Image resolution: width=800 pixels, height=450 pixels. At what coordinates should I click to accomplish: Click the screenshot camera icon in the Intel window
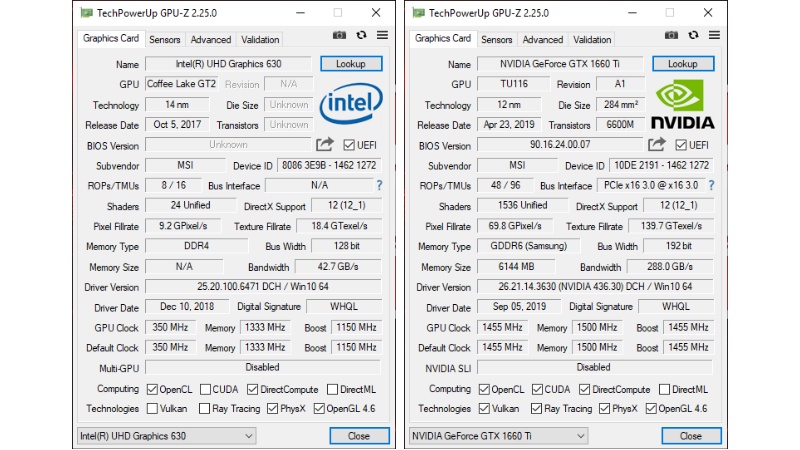pyautogui.click(x=339, y=35)
